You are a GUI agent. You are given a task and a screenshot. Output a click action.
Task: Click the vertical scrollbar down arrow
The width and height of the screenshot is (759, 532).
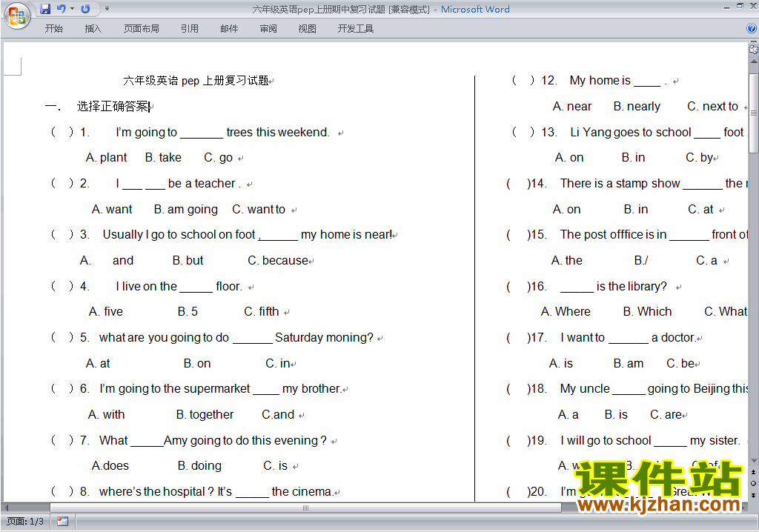[x=753, y=462]
